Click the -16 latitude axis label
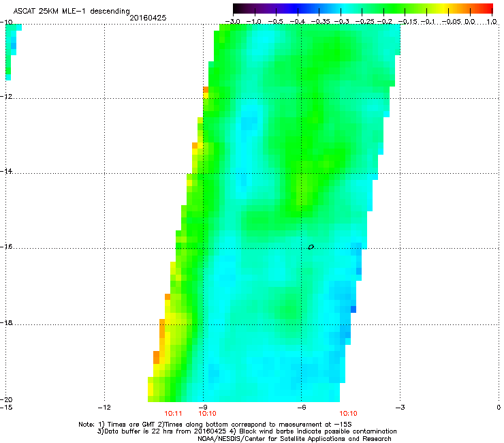The width and height of the screenshot is (504, 443). coord(6,247)
